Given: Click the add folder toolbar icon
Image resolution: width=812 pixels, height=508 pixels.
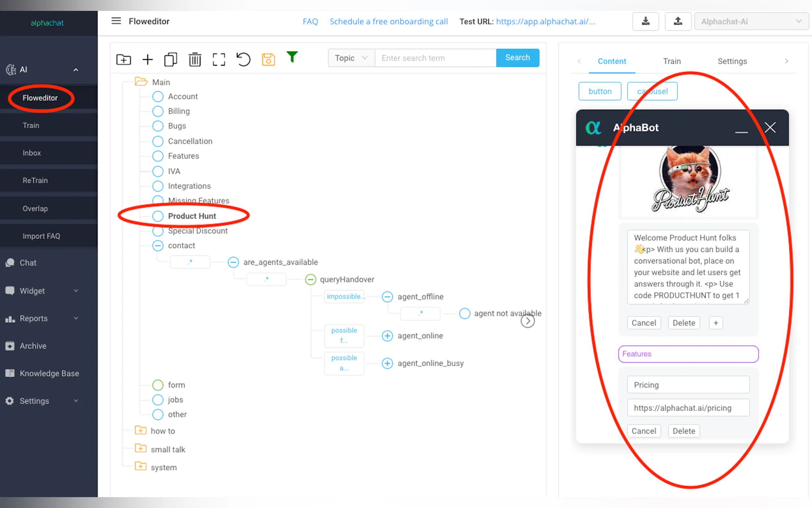Looking at the screenshot, I should click(123, 60).
